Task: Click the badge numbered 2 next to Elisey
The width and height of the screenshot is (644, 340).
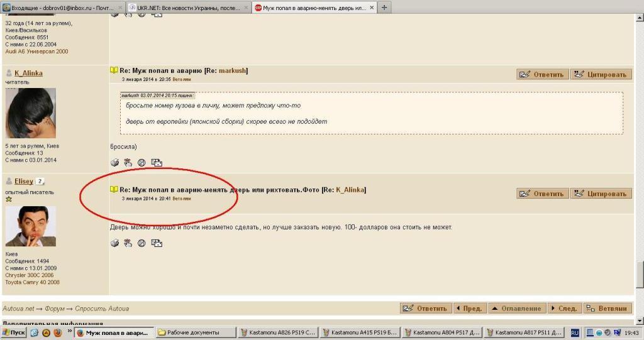Action: [40, 182]
